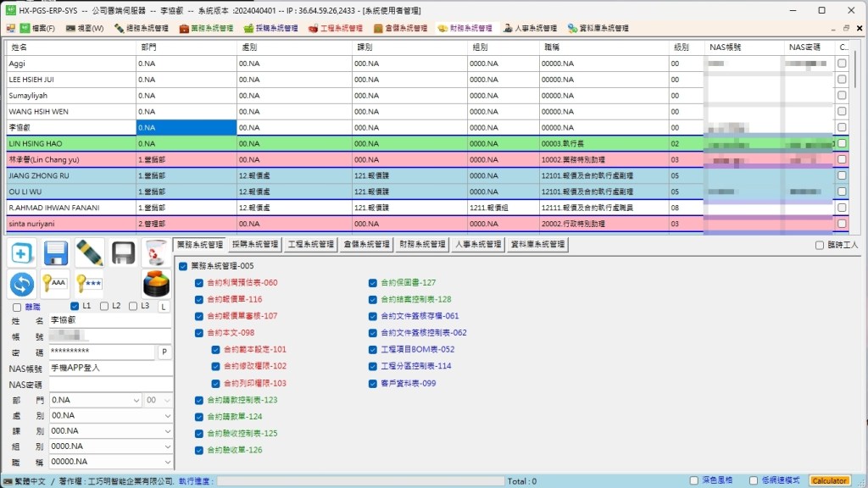The image size is (868, 488).
Task: Click the blue floppy disk save icon
Action: [x=56, y=252]
